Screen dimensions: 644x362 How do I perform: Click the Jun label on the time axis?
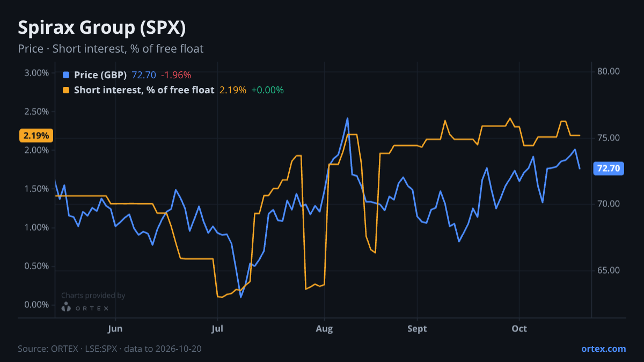[x=115, y=328]
